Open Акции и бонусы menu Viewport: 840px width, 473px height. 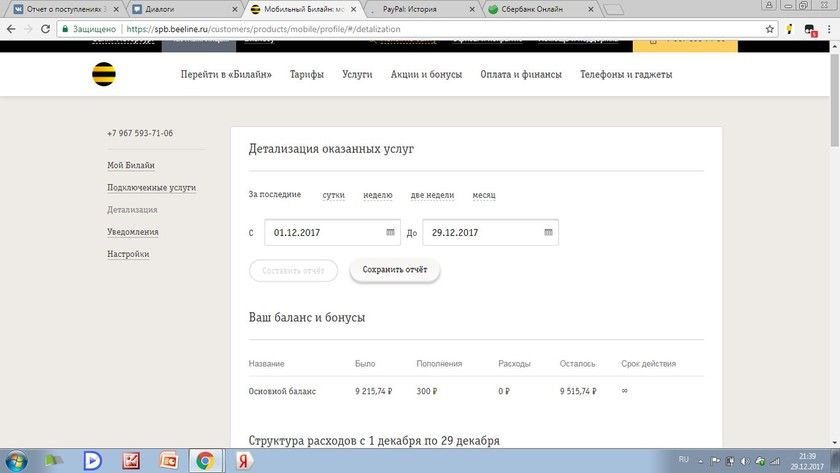point(426,74)
